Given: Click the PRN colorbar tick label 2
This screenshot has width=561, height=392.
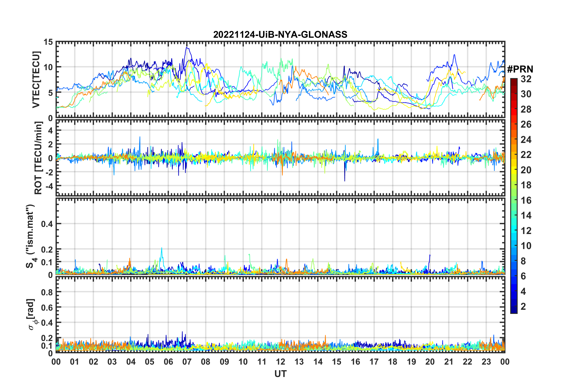Looking at the screenshot, I should [x=523, y=307].
